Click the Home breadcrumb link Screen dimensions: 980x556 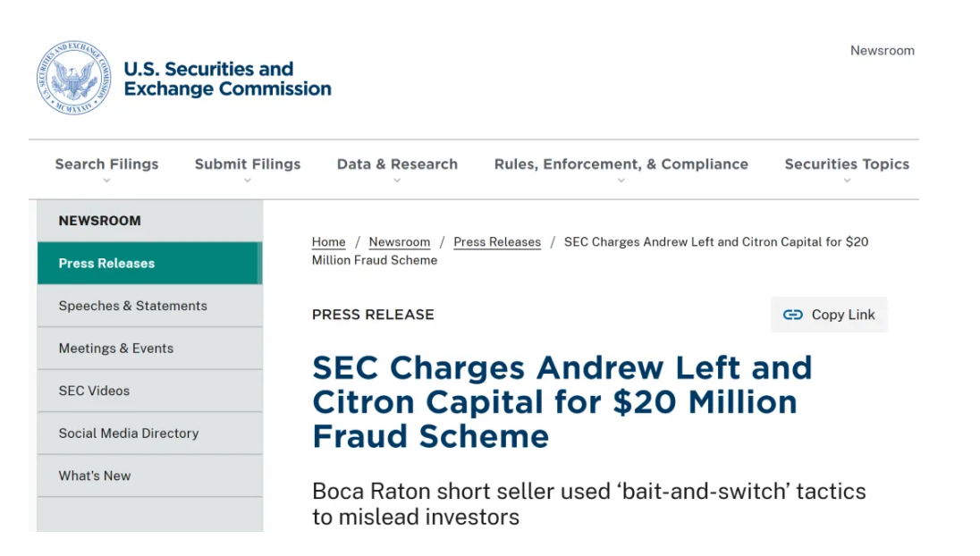(328, 242)
